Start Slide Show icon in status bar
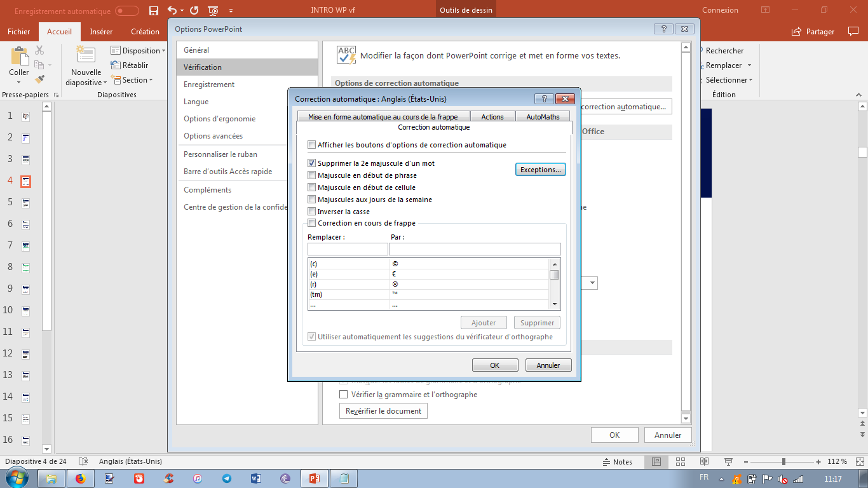Screen dimensions: 868x488 click(728, 461)
